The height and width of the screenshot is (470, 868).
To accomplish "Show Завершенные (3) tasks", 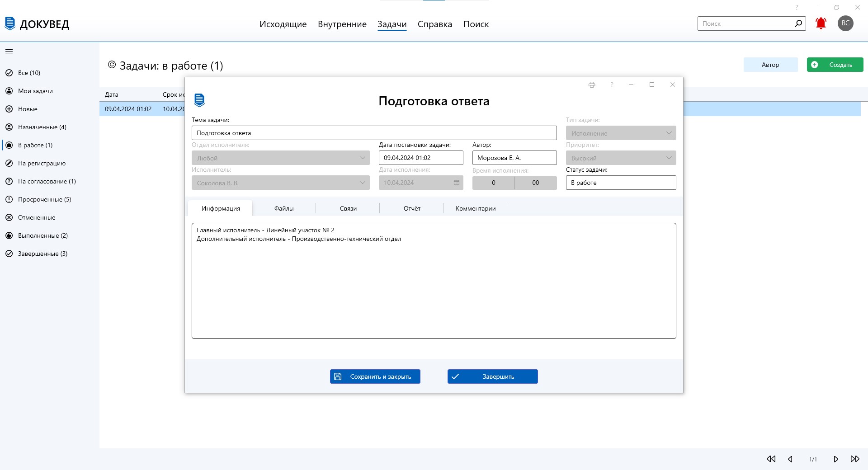I will 42,254.
